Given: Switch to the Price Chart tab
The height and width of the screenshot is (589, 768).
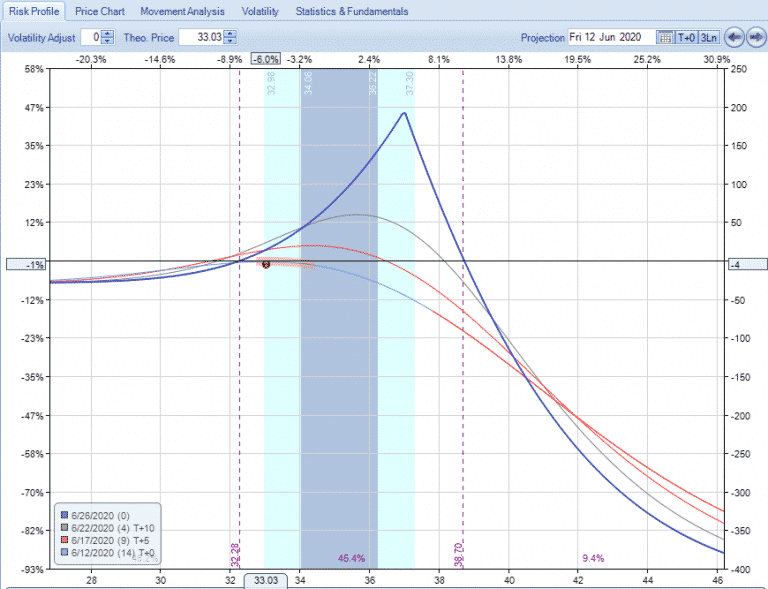Looking at the screenshot, I should 100,12.
